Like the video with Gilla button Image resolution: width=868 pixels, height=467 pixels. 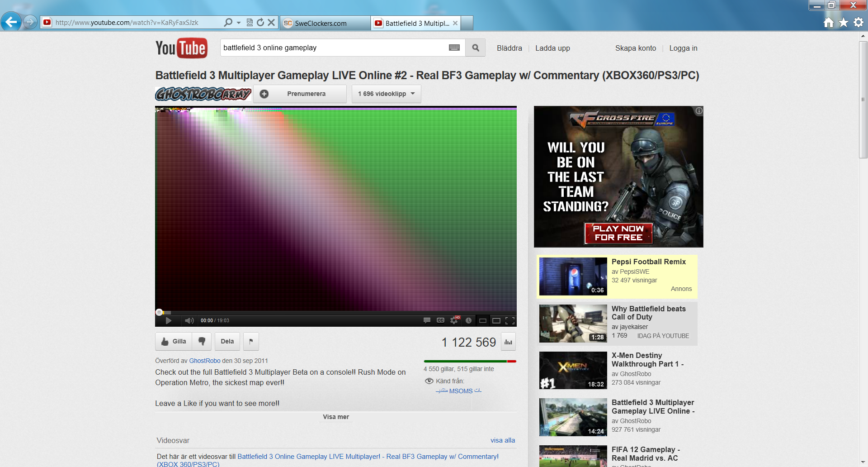click(174, 342)
